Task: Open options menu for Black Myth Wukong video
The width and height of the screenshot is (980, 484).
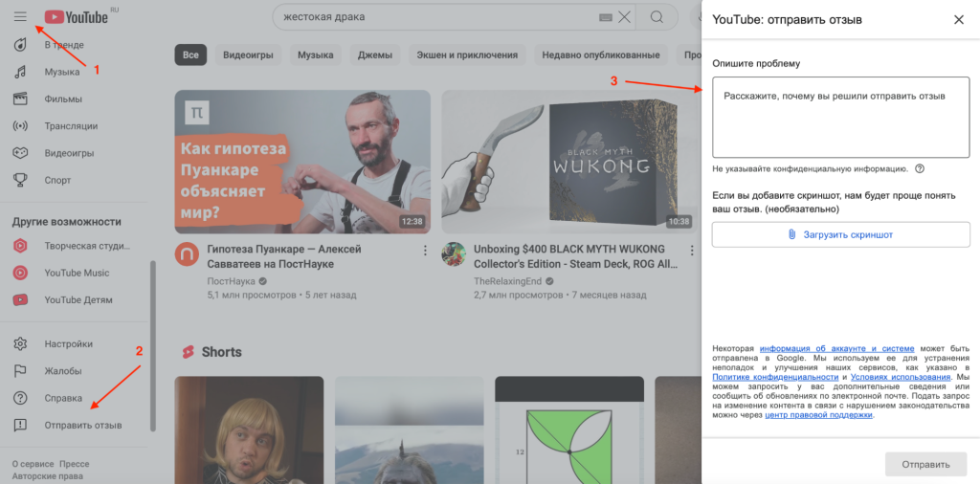Action: 692,251
